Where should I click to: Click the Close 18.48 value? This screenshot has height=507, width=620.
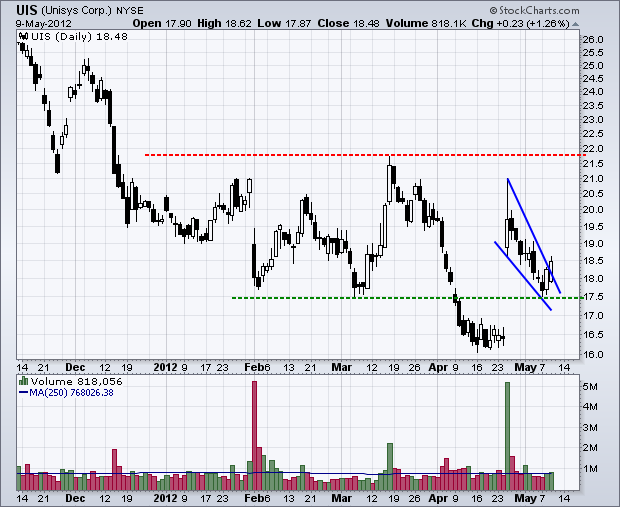pyautogui.click(x=348, y=23)
